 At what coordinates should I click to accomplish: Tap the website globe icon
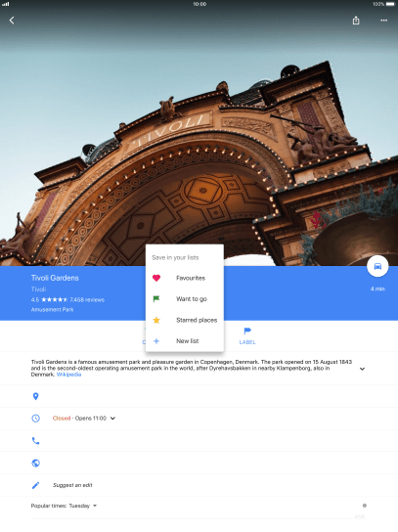tap(35, 464)
